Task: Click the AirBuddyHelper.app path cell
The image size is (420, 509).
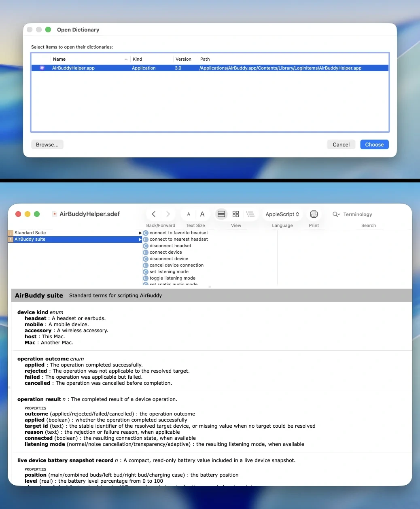Action: (x=280, y=68)
